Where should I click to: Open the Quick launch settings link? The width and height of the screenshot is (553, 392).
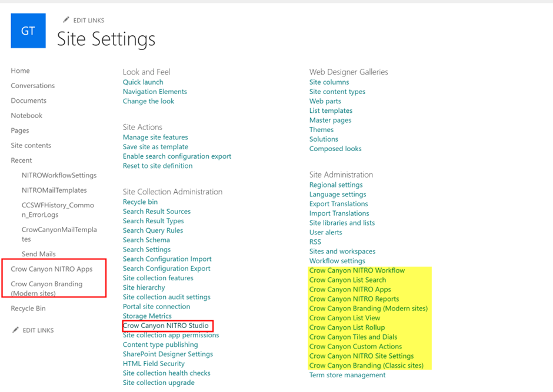[143, 82]
